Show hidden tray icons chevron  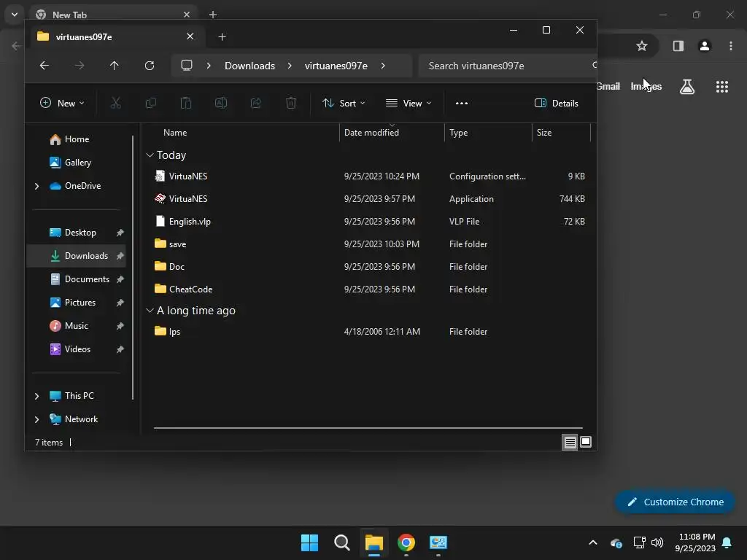tap(593, 542)
